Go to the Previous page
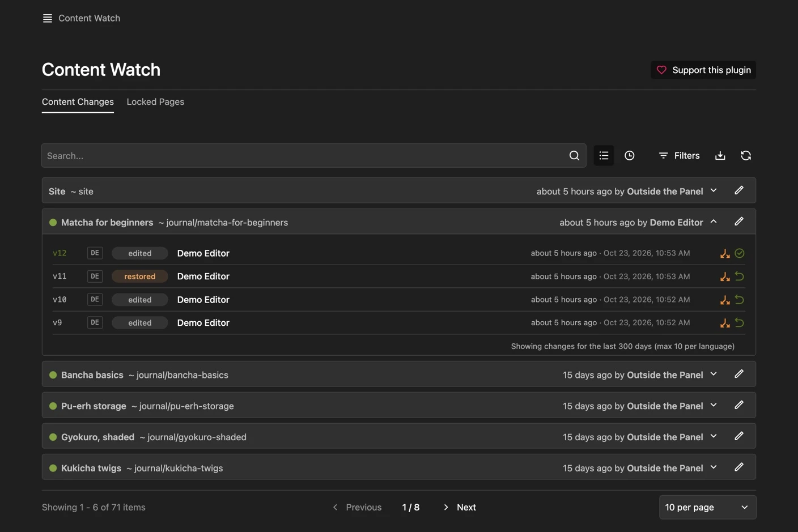Image resolution: width=798 pixels, height=532 pixels. [357, 507]
